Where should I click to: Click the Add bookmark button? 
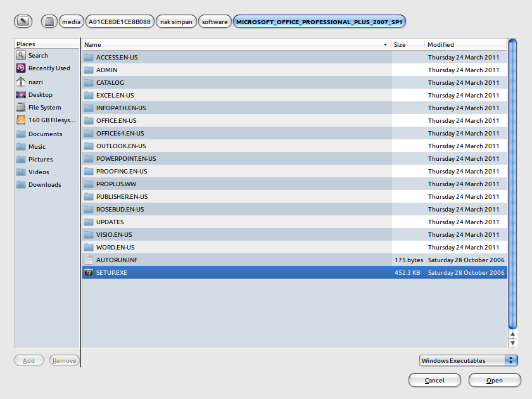pyautogui.click(x=29, y=360)
